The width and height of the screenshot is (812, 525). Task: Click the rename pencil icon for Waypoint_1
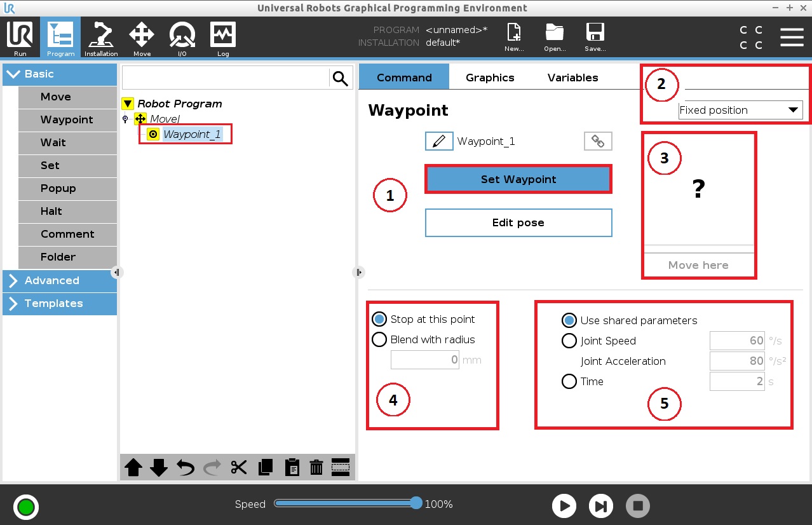439,141
